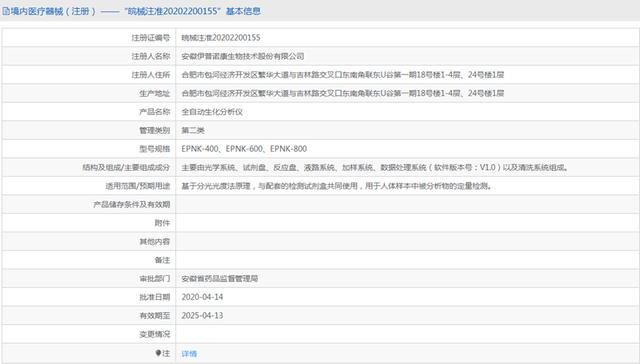Click the 结构及组成/主要组成成分 label
The height and width of the screenshot is (364, 640).
126,168
